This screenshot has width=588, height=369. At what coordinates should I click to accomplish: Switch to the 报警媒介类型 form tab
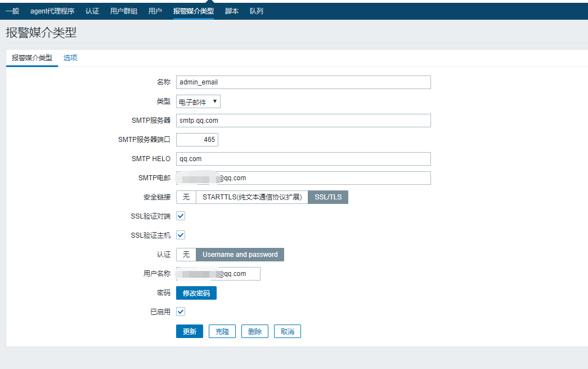coord(32,58)
